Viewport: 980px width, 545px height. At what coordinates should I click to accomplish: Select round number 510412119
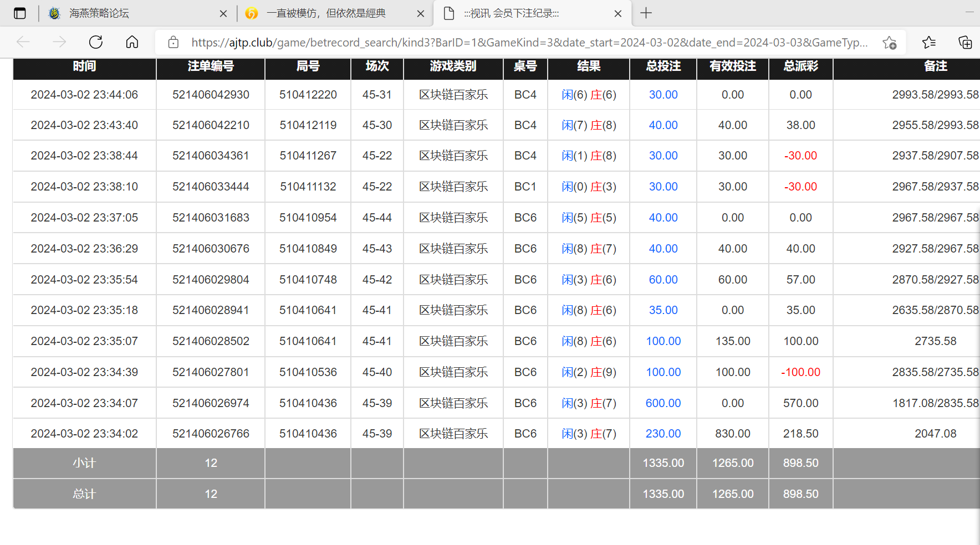(x=308, y=125)
